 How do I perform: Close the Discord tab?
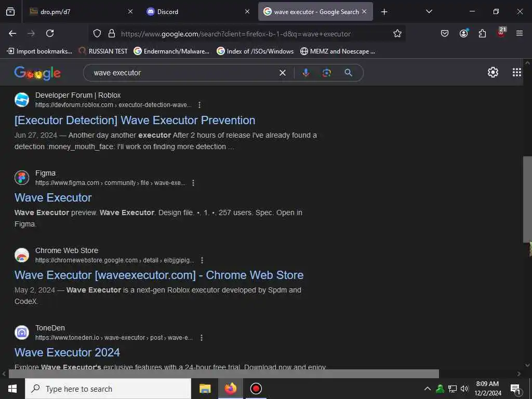pos(247,11)
